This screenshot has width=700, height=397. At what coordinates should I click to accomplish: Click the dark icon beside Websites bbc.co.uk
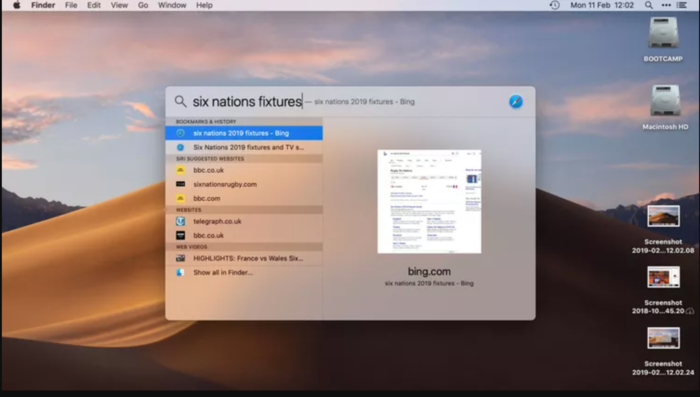click(180, 235)
